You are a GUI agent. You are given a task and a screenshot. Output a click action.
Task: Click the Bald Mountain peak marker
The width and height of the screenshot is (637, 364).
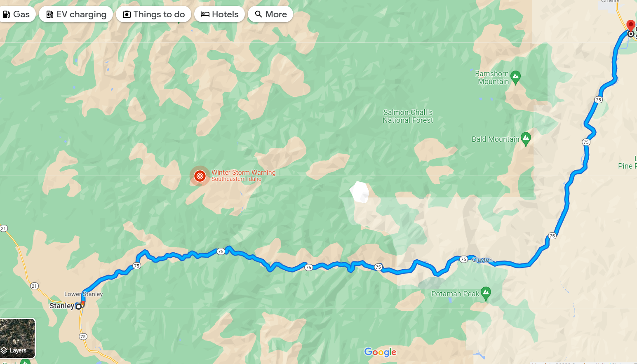[526, 139]
